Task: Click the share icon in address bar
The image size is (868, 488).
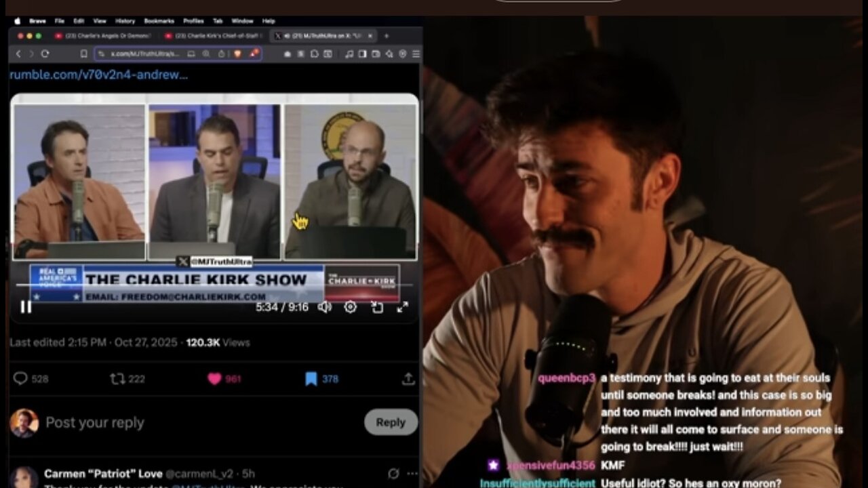Action: coord(221,54)
